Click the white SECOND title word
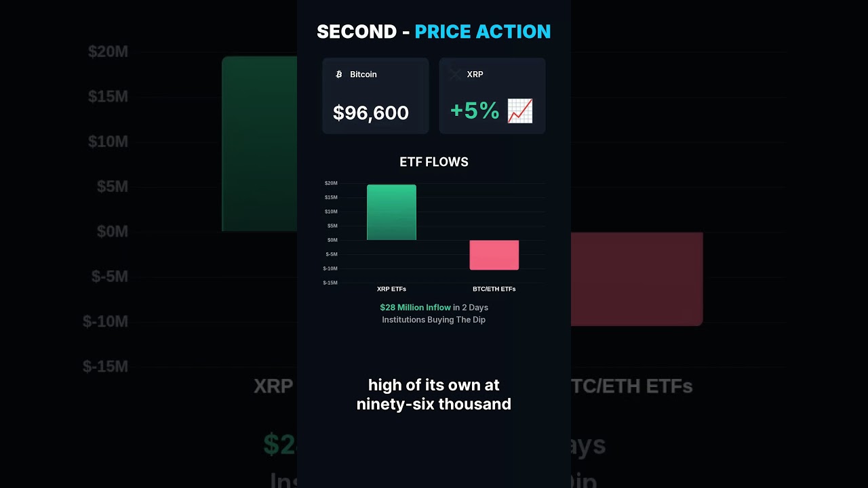The height and width of the screenshot is (488, 868). [x=357, y=32]
